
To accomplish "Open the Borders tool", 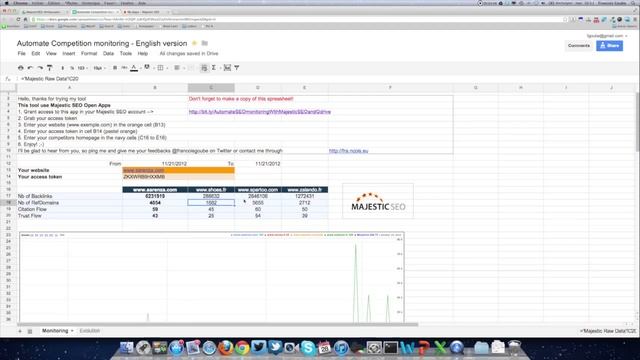I will coord(160,68).
